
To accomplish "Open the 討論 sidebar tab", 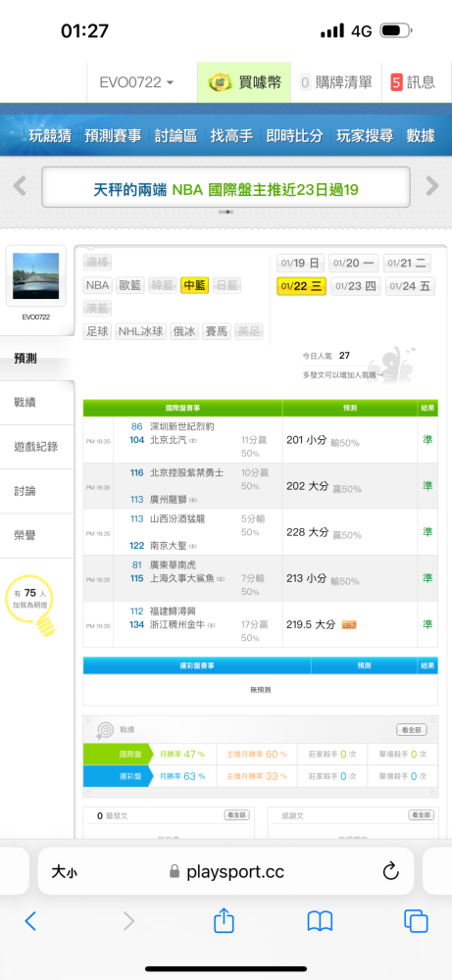I will tap(37, 491).
